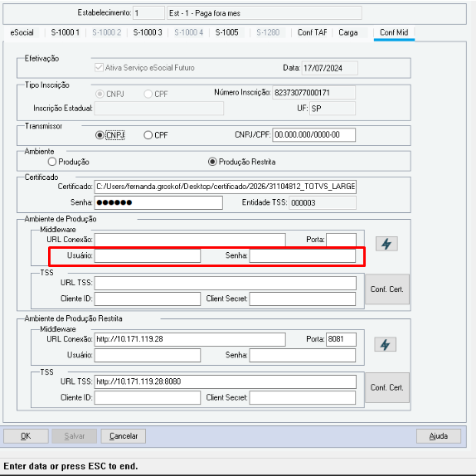Switch to the Conf TAF tab

(312, 32)
